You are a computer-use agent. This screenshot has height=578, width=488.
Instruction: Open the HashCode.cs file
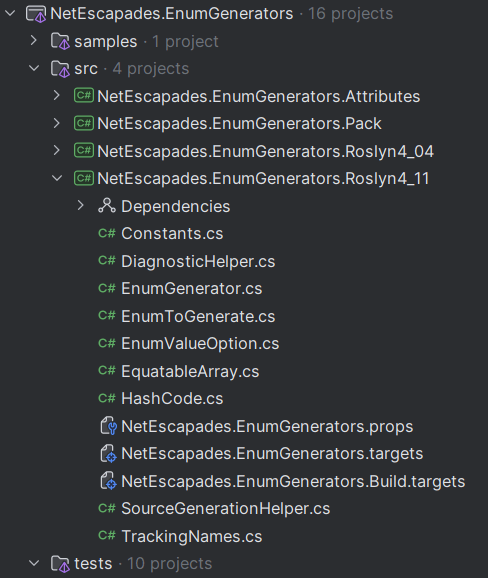click(172, 398)
